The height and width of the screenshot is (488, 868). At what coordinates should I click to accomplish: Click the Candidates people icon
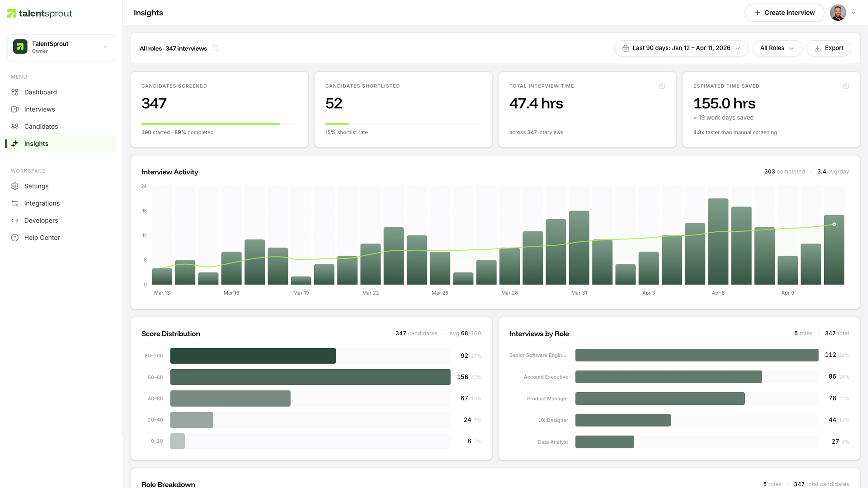point(15,126)
